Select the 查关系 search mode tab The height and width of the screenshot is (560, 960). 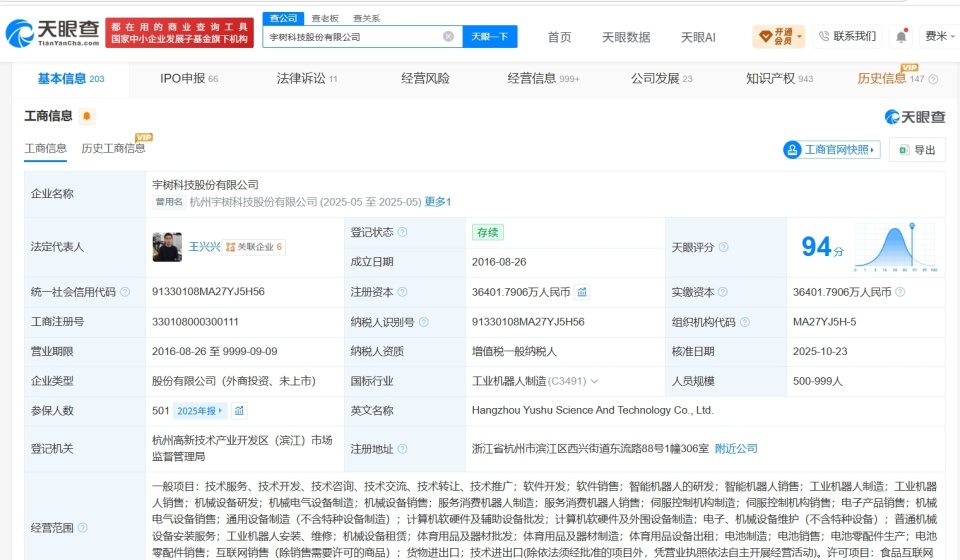(367, 18)
